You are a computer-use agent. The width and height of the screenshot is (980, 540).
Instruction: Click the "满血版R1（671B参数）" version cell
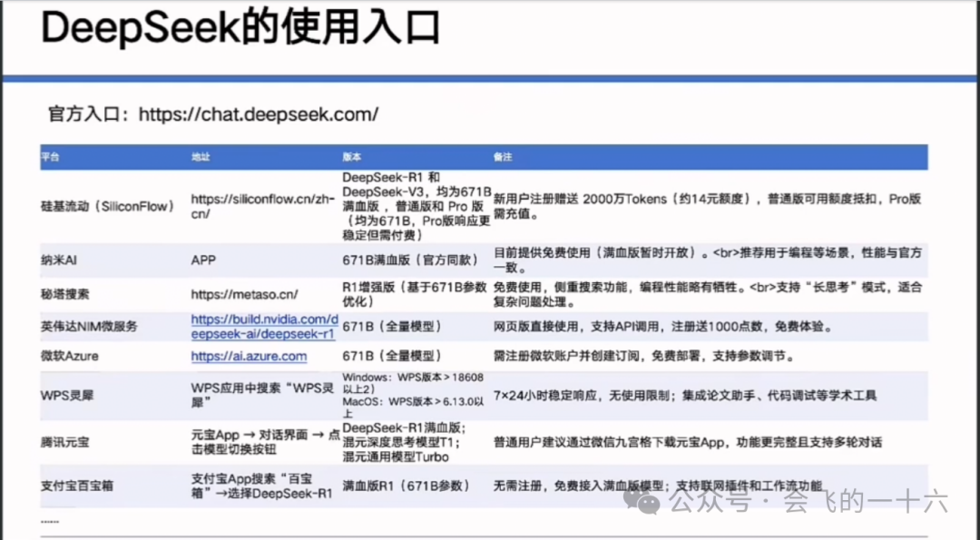click(407, 486)
